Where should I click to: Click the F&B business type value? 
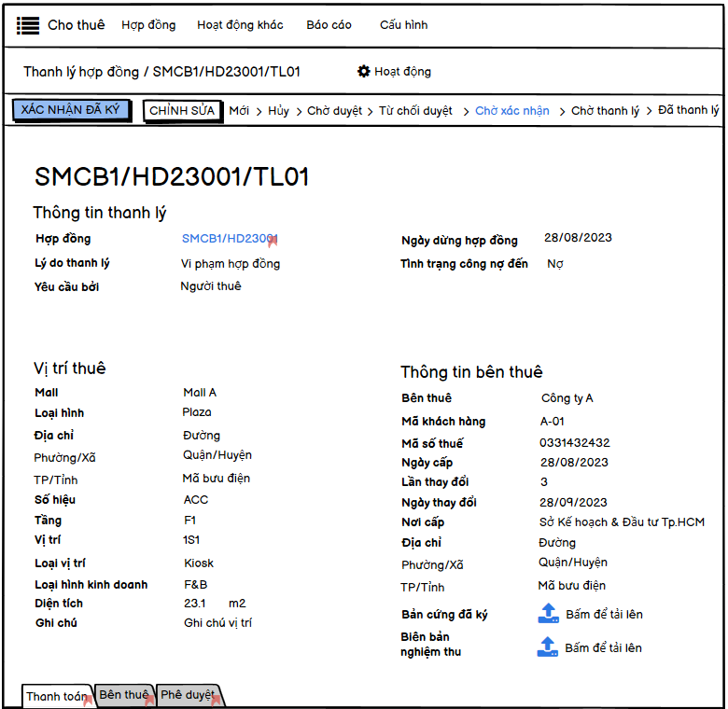195,585
